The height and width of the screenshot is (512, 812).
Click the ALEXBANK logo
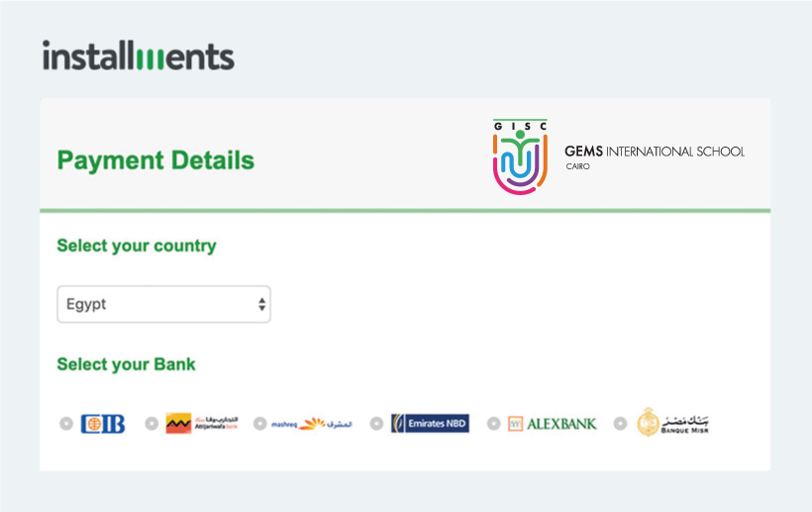(x=552, y=424)
